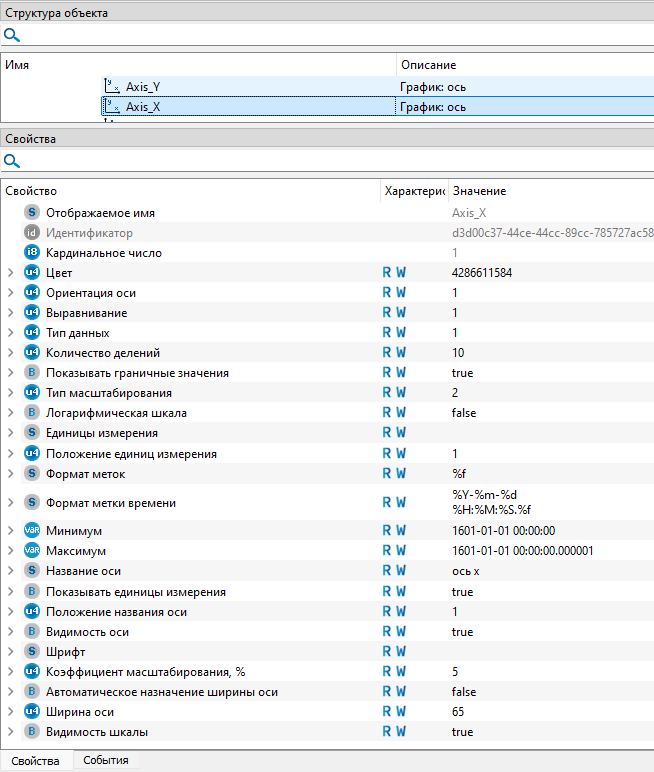Image resolution: width=654 pixels, height=772 pixels.
Task: Click the id icon next to Идентификатор
Action: (x=31, y=233)
